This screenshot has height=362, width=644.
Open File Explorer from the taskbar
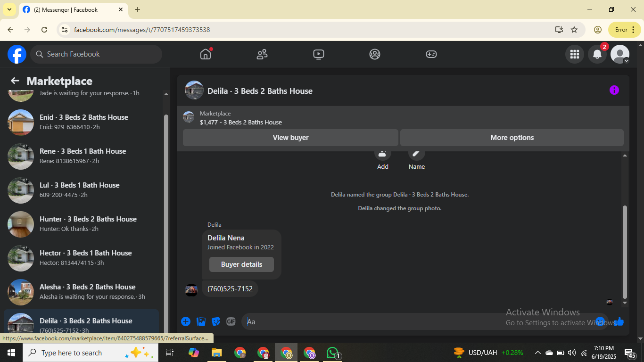[x=216, y=353]
